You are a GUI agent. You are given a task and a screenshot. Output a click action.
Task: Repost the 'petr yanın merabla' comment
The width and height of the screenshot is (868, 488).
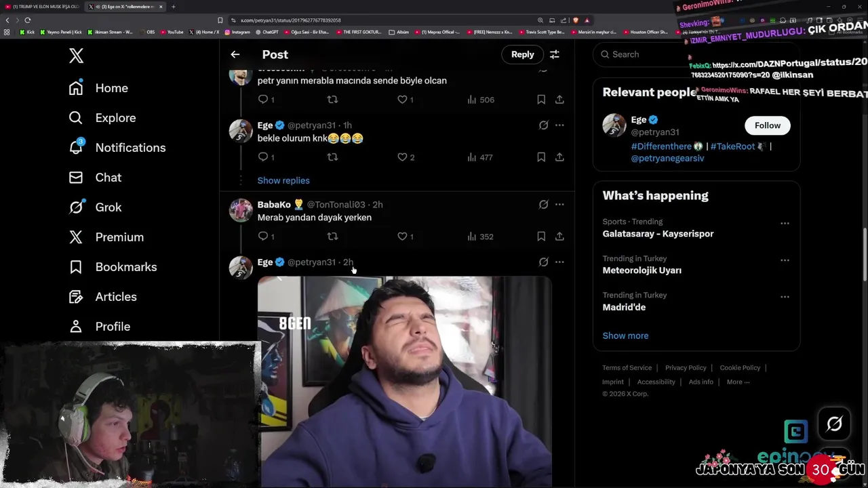click(x=332, y=100)
